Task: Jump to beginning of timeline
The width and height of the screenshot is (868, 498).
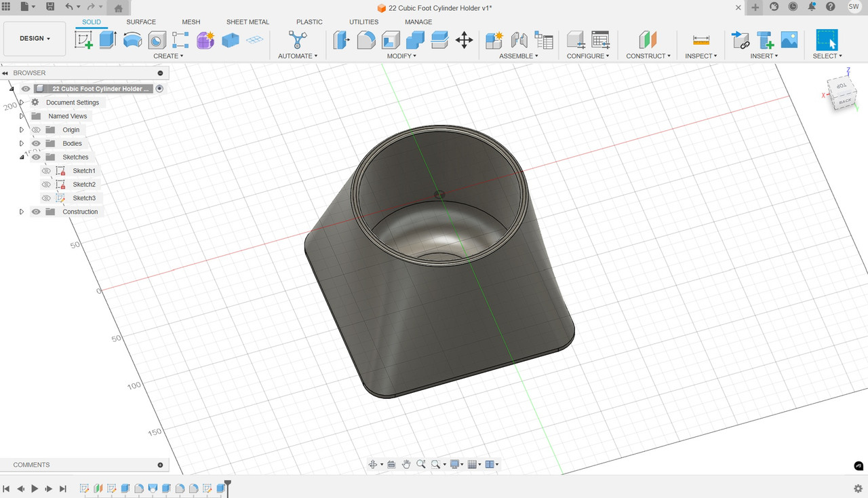Action: tap(6, 489)
